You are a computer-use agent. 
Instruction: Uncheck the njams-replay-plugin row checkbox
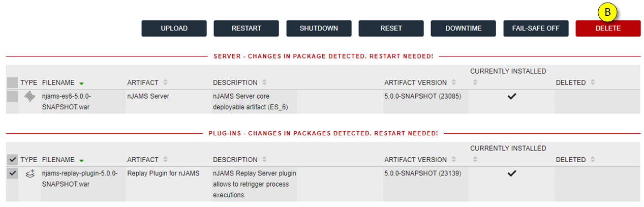[x=12, y=173]
